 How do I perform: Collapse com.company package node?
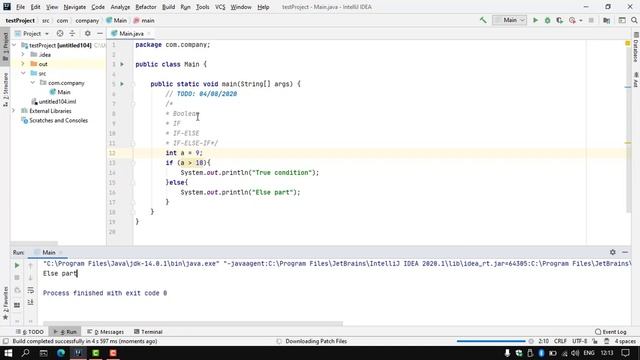click(x=33, y=82)
